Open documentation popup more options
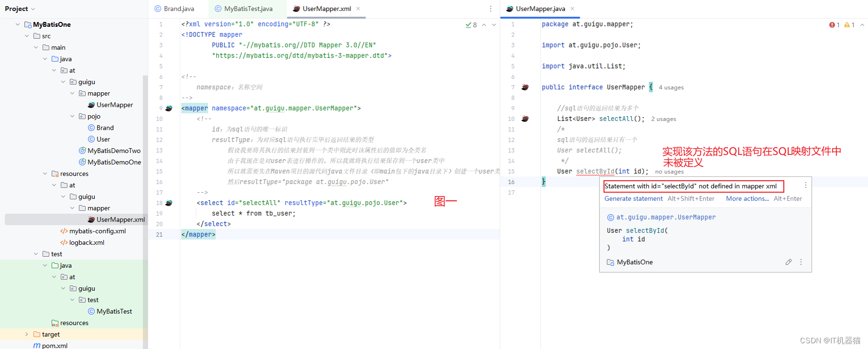Screen dimensions: 868x349 [801, 262]
